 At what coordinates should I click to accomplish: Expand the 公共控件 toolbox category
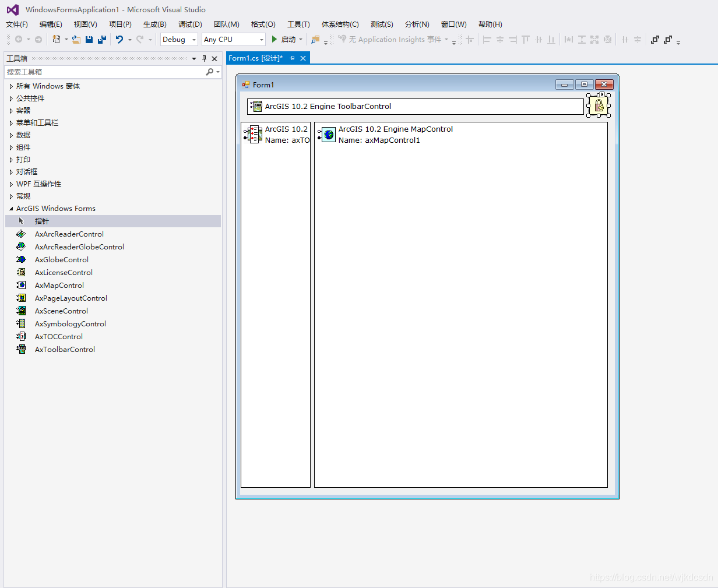[x=11, y=98]
